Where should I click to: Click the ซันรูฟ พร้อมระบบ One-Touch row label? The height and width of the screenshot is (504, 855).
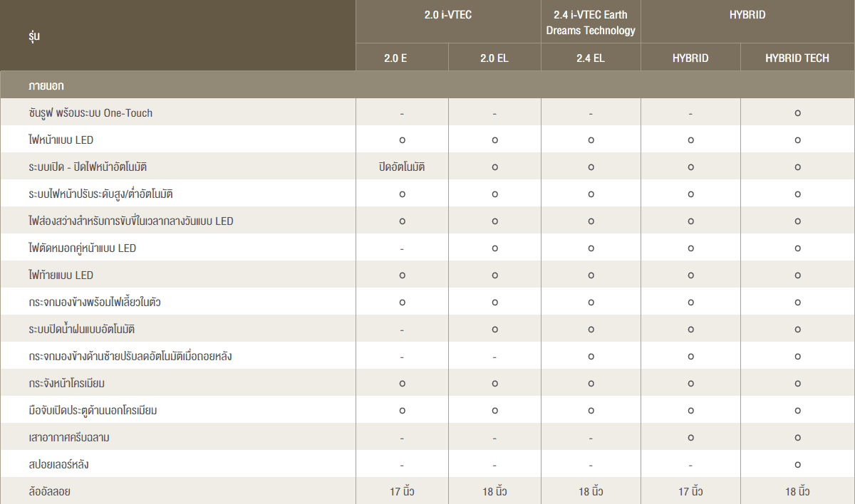pyautogui.click(x=90, y=113)
